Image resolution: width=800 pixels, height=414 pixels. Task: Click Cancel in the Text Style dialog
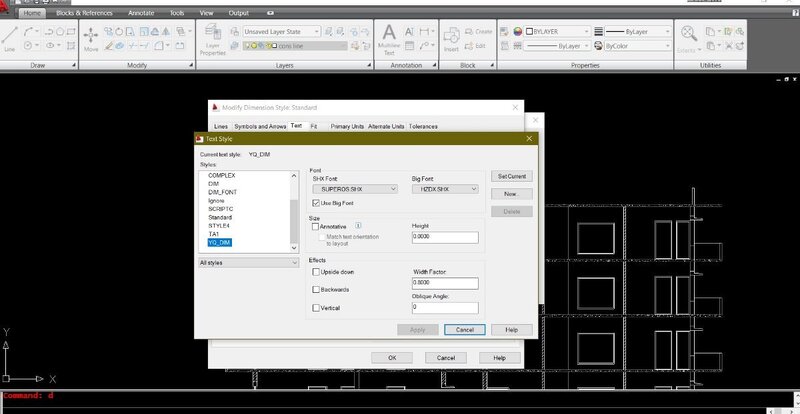[464, 329]
